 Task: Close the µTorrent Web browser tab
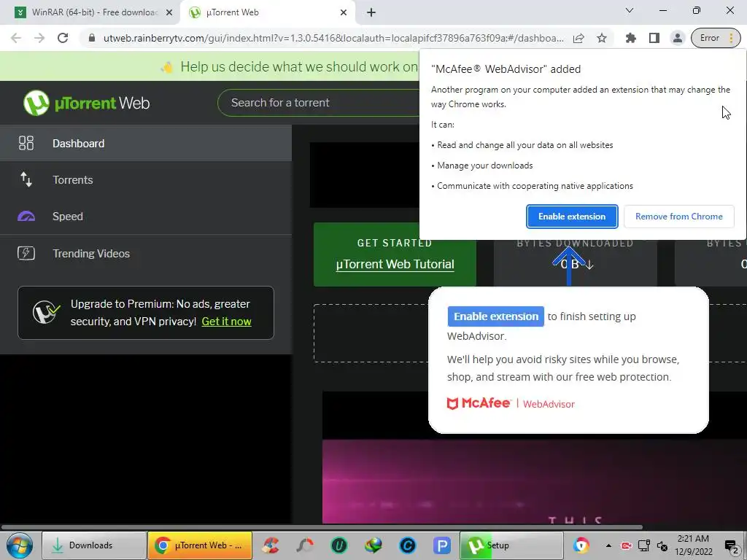click(x=344, y=13)
